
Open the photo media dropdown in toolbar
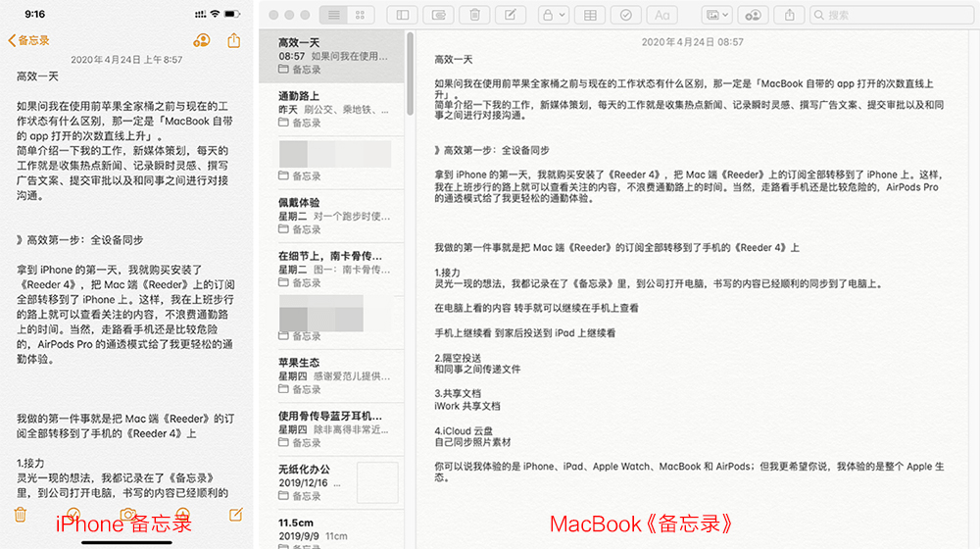pyautogui.click(x=716, y=15)
